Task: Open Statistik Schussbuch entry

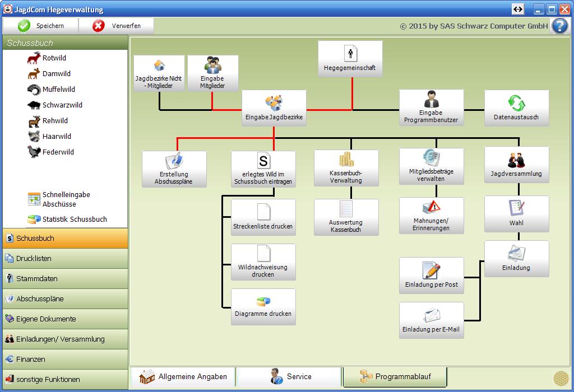Action: [74, 220]
